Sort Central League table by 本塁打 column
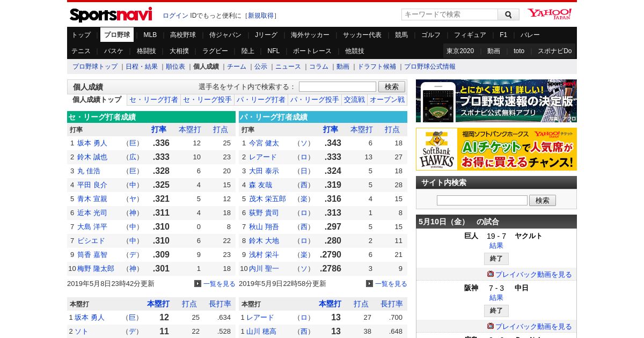The width and height of the screenshot is (644, 338). pyautogui.click(x=190, y=129)
